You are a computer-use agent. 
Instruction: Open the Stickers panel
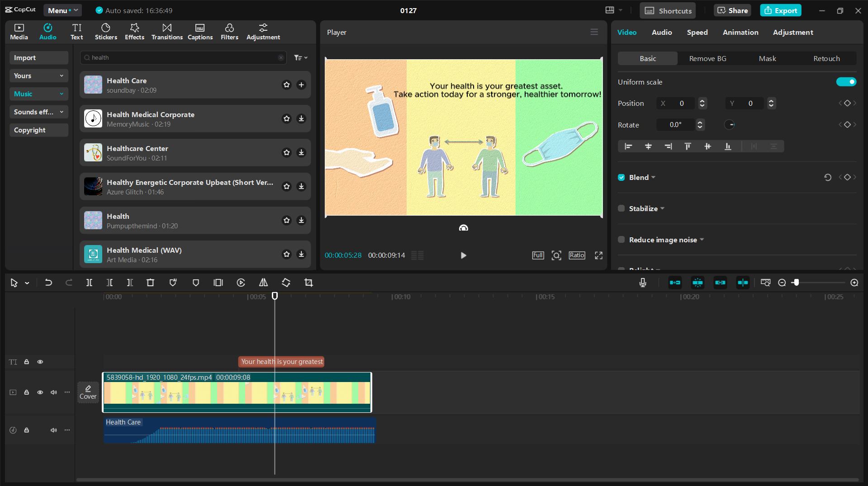coord(106,31)
